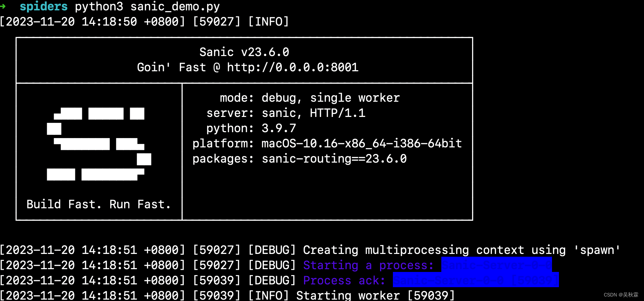Click highlighted text after 'Process ack:'
The width and height of the screenshot is (644, 301).
pyautogui.click(x=476, y=280)
